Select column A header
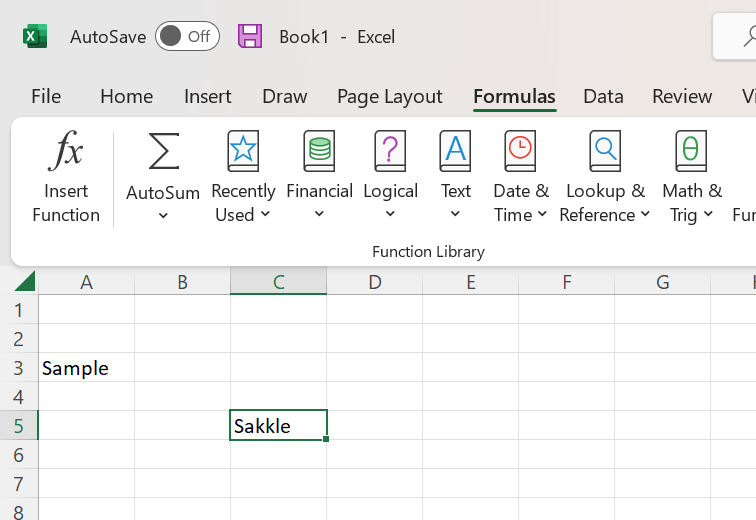This screenshot has height=520, width=756. pyautogui.click(x=86, y=282)
